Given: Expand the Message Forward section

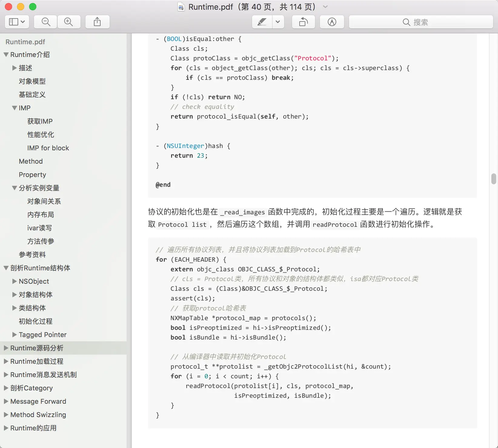Looking at the screenshot, I should click(6, 401).
